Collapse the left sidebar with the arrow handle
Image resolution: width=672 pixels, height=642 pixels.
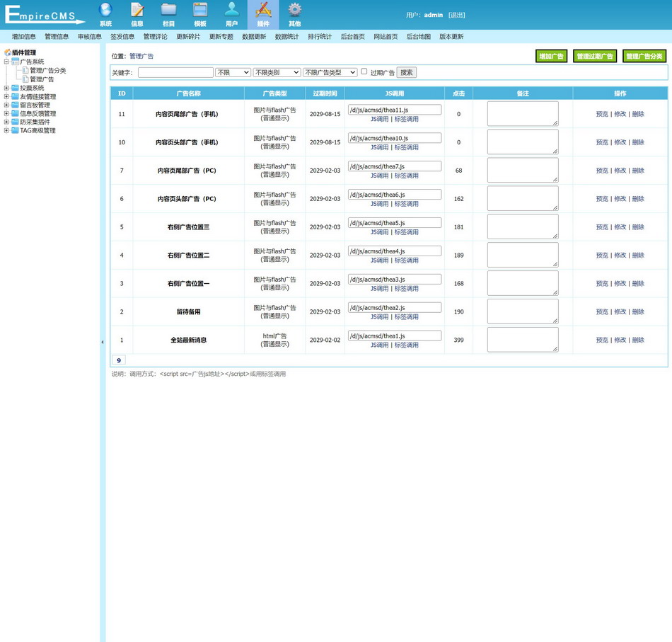click(103, 342)
